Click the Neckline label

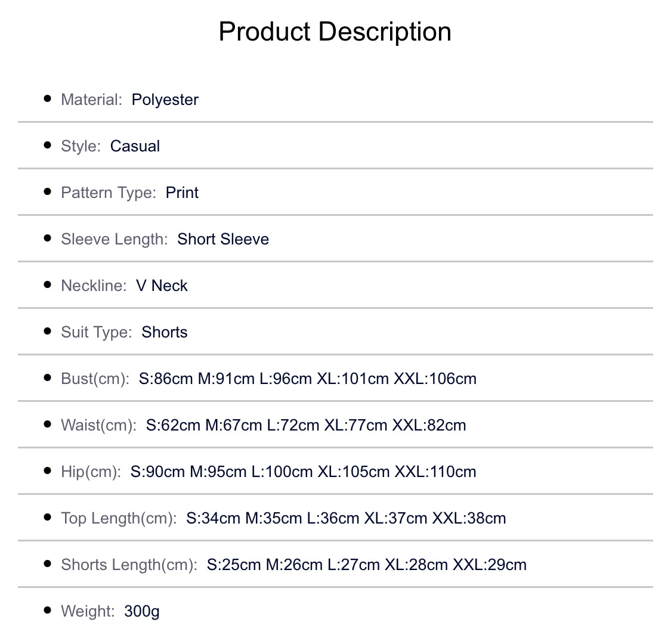pos(94,286)
